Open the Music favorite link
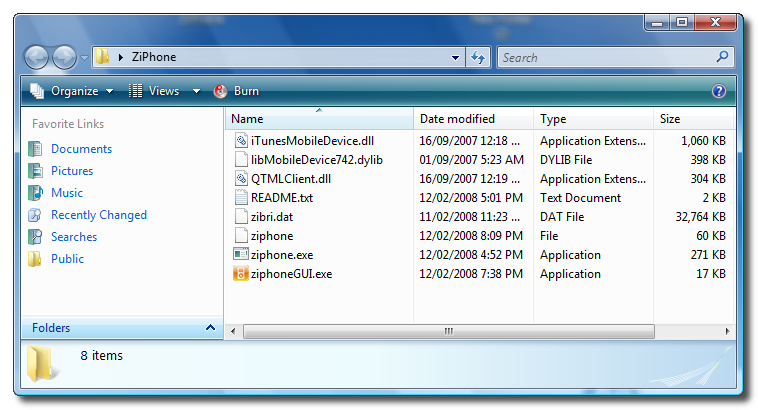Screen dimensions: 758x410 [x=67, y=193]
